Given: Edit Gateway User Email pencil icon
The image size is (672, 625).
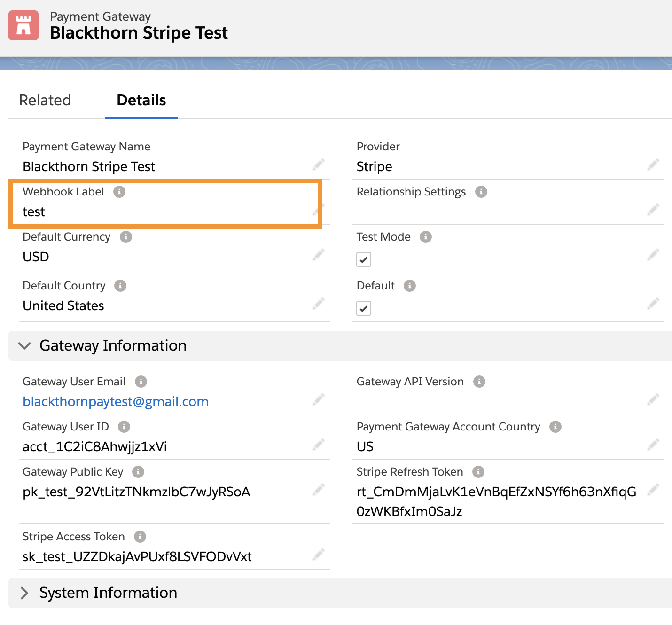Looking at the screenshot, I should 319,399.
